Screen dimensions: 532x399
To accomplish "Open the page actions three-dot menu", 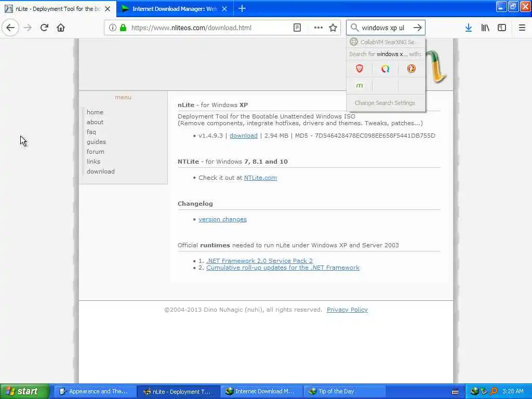I will click(318, 28).
